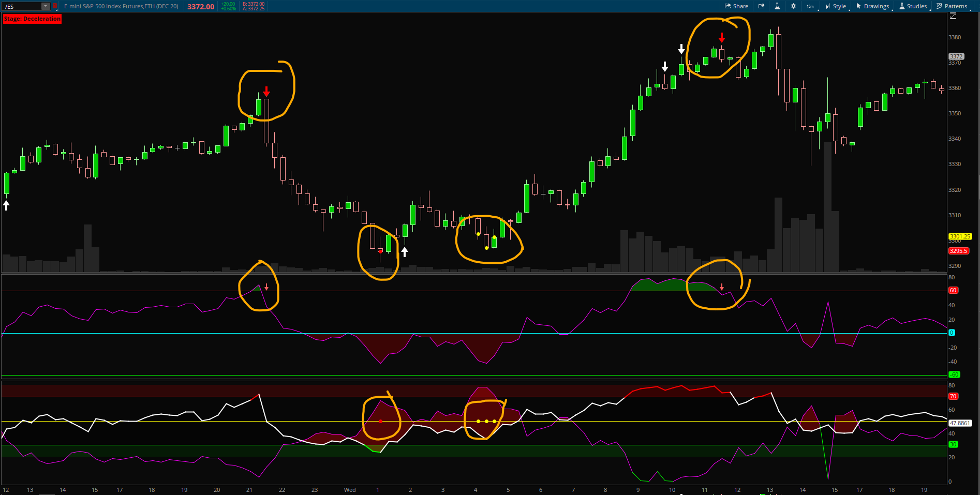Toggle the price axis scale icon
This screenshot has width=980, height=495.
pos(953,16)
